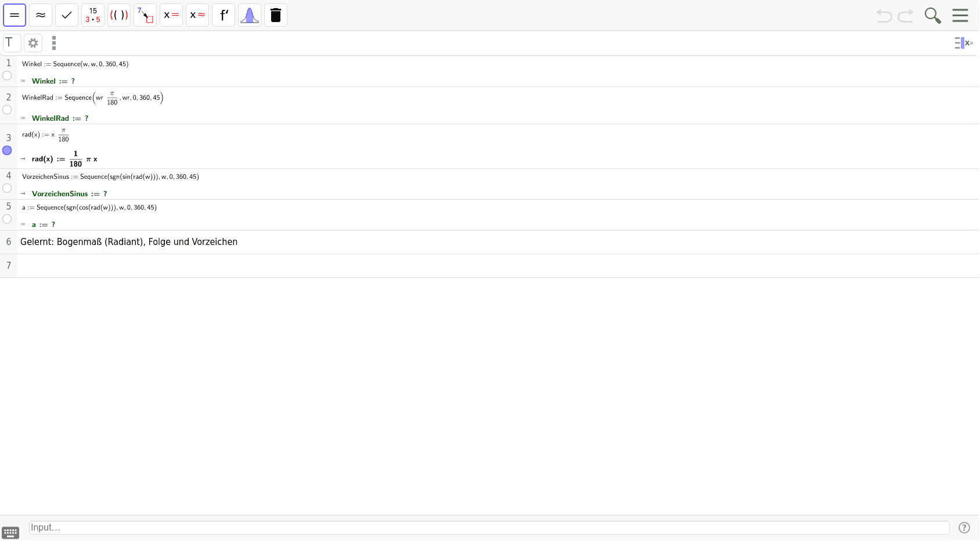Select row number 4 header
Image resolution: width=980 pixels, height=541 pixels.
pos(9,175)
